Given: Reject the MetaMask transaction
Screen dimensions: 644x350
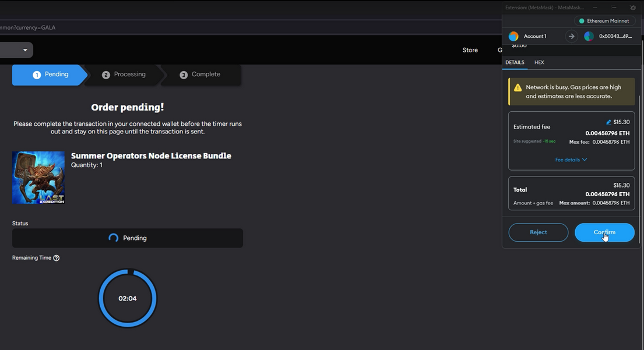Looking at the screenshot, I should 538,232.
